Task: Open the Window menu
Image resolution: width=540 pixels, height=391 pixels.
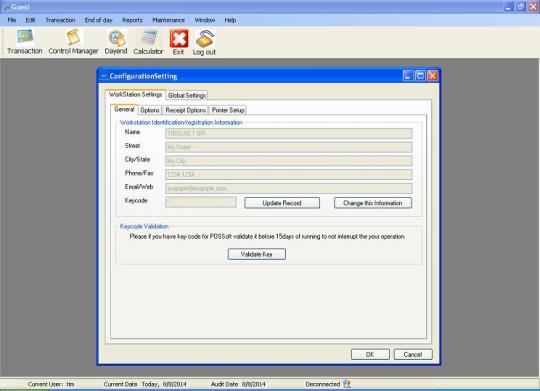Action: [205, 20]
